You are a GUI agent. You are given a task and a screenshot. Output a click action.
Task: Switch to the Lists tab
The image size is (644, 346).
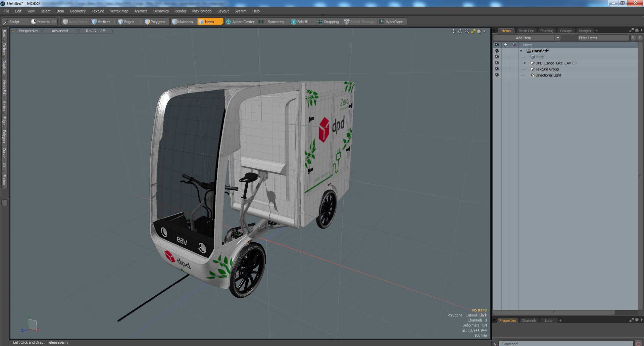[548, 320]
